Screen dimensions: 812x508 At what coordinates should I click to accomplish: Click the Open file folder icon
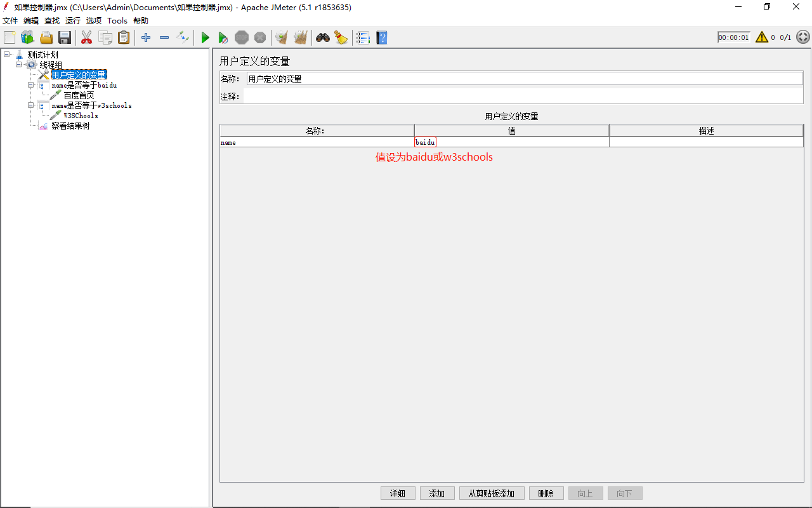pyautogui.click(x=46, y=37)
